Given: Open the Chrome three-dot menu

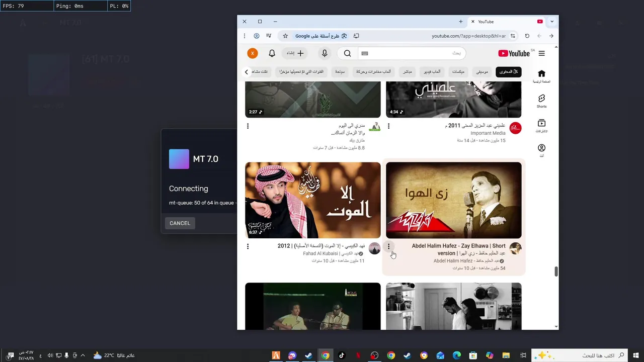Looking at the screenshot, I should 245,36.
